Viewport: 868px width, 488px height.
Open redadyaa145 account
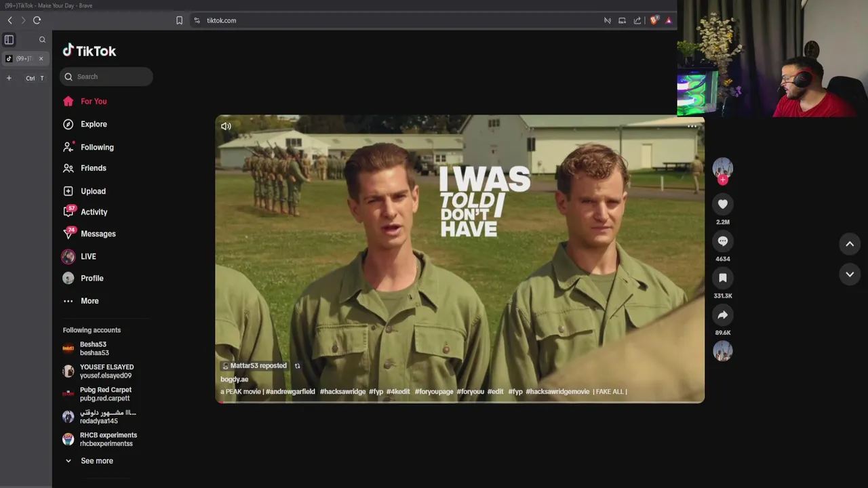pyautogui.click(x=99, y=417)
